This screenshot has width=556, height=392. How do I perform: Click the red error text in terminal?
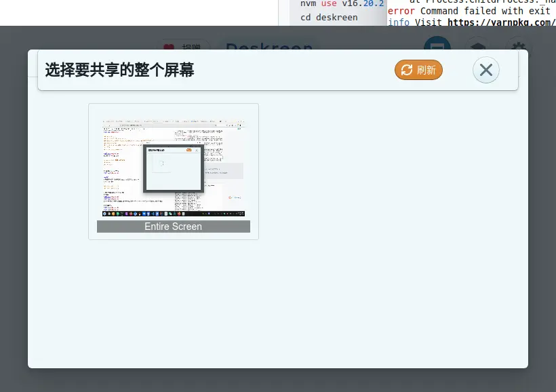click(401, 11)
